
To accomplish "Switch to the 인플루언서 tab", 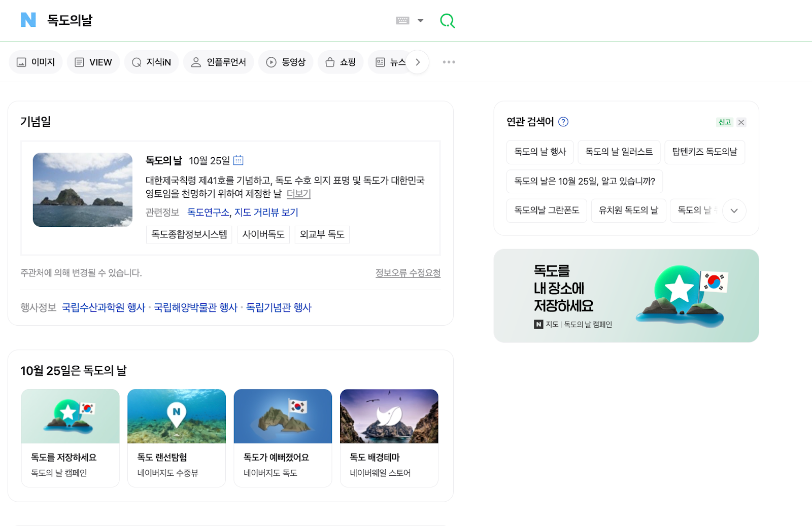I will [x=218, y=62].
